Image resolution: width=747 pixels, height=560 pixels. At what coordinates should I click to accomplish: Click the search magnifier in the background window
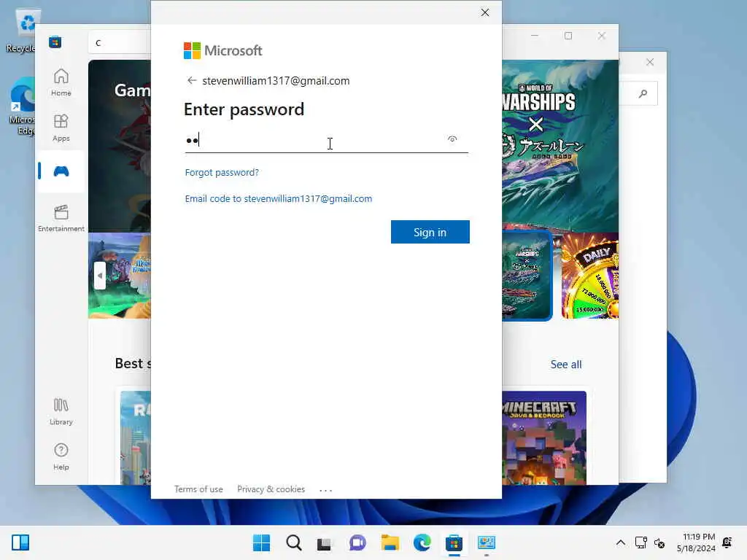point(643,94)
